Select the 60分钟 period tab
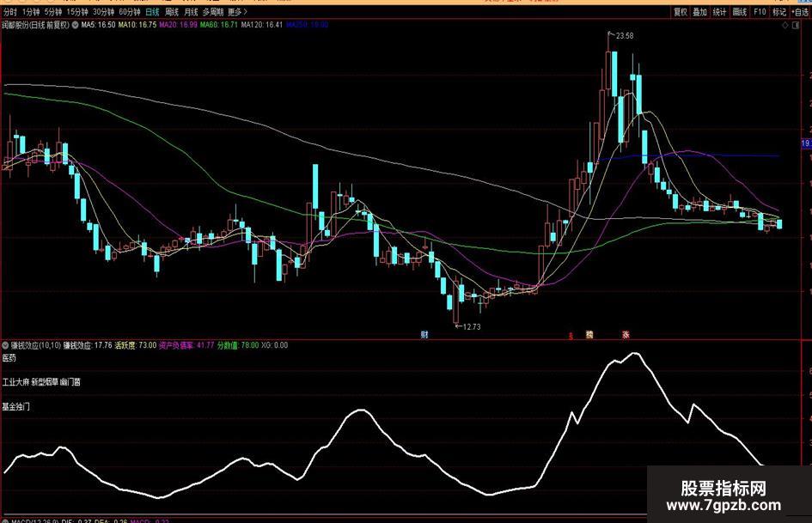Image resolution: width=812 pixels, height=523 pixels. 130,11
